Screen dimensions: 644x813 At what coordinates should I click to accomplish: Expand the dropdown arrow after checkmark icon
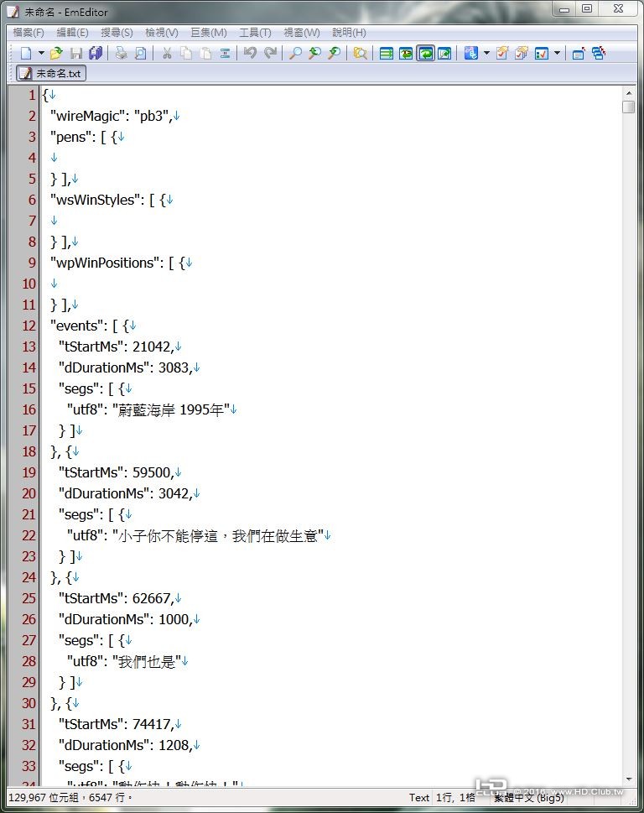[557, 53]
